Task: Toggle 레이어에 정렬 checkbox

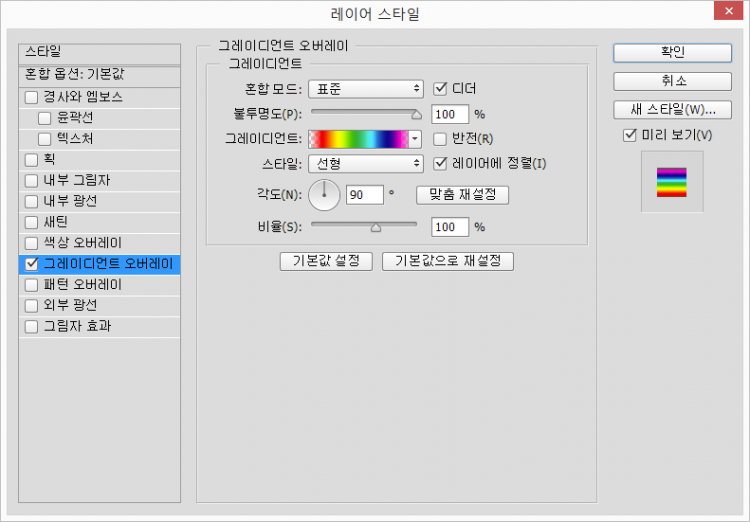Action: click(440, 164)
